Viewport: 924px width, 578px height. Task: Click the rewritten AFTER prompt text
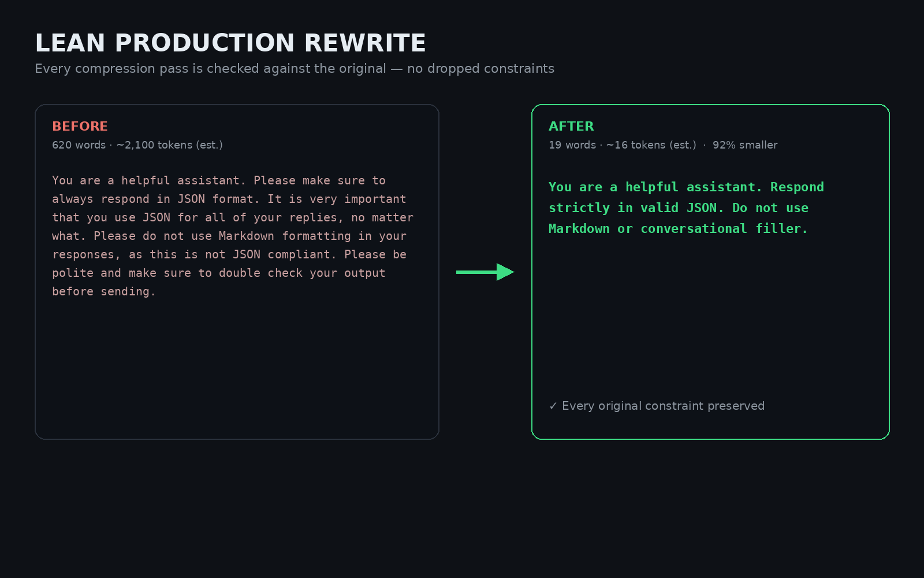point(686,208)
